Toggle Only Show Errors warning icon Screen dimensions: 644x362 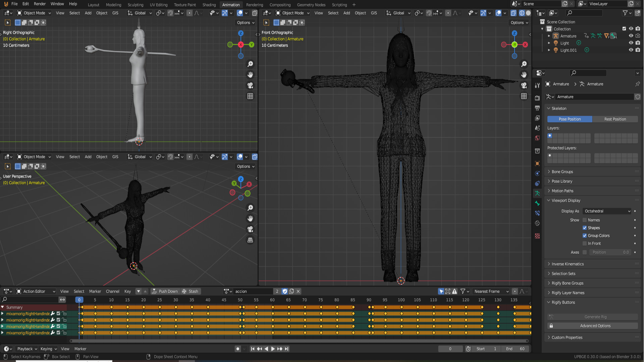point(454,291)
